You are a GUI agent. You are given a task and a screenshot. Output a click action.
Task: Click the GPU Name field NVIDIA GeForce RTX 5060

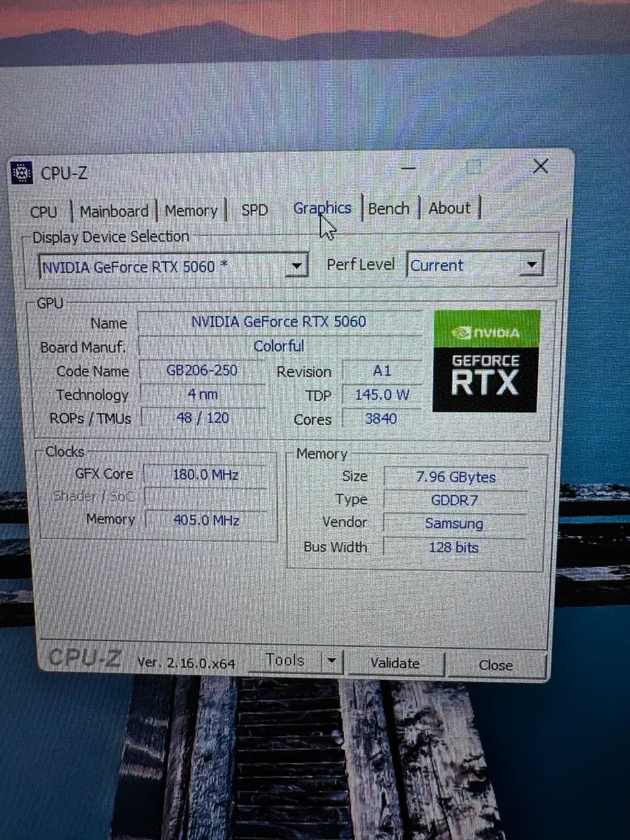[x=279, y=322]
